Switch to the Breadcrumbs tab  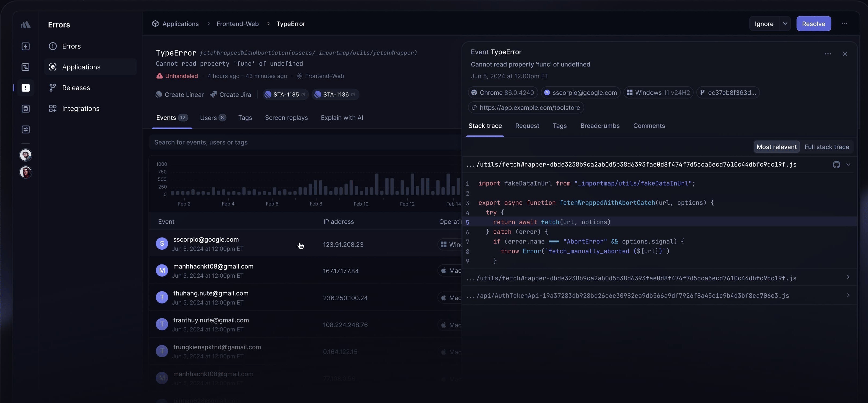[600, 126]
